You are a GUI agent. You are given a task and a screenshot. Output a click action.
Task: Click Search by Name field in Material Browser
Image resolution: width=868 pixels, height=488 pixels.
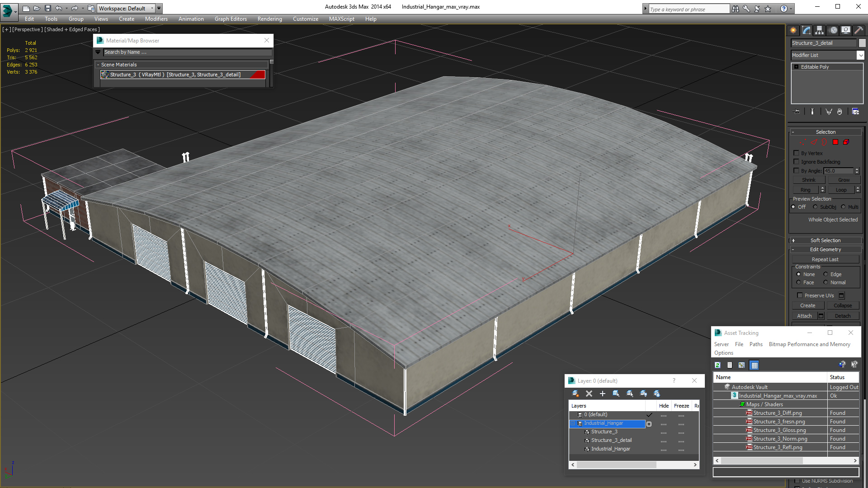pyautogui.click(x=187, y=52)
